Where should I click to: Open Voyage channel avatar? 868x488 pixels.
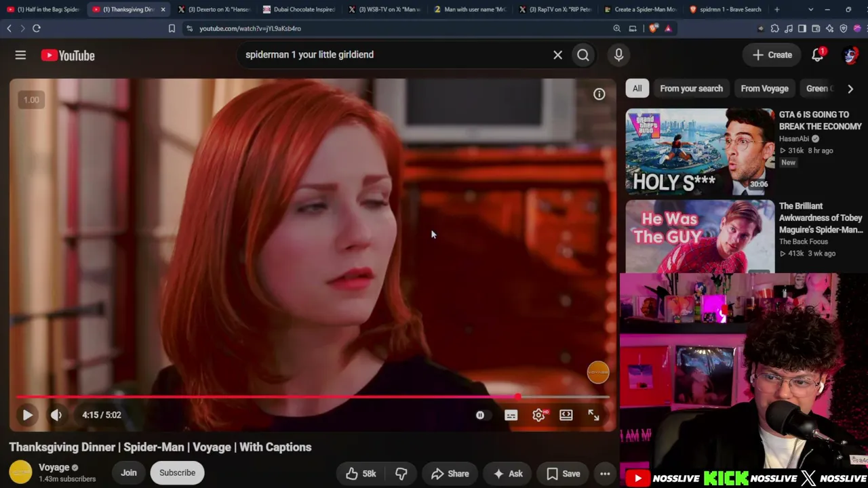click(20, 472)
